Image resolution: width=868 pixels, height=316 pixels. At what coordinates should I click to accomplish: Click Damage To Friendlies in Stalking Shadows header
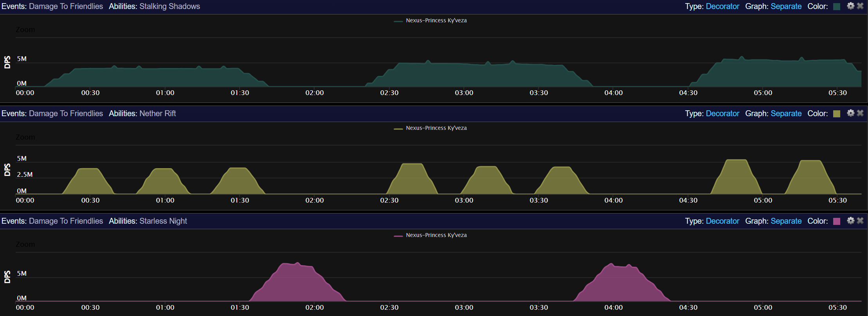point(66,6)
